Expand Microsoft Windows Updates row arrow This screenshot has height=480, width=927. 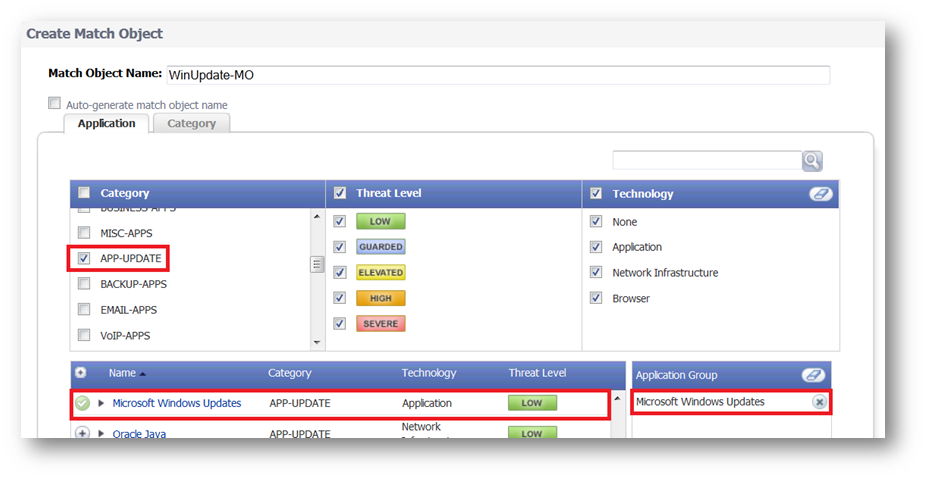(x=101, y=403)
